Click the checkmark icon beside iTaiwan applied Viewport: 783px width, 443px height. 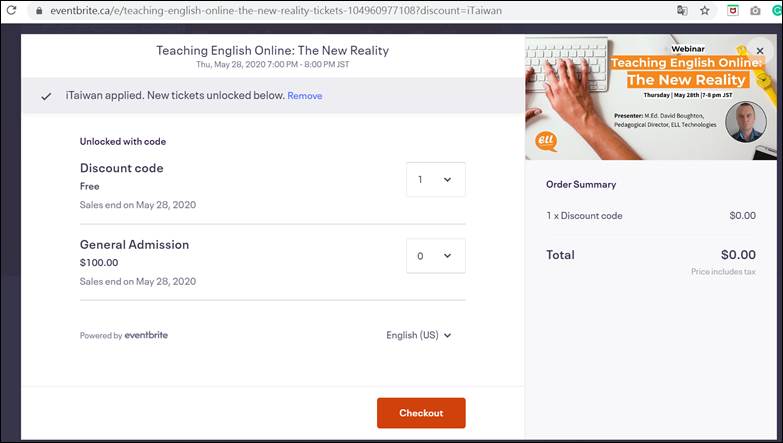(46, 96)
